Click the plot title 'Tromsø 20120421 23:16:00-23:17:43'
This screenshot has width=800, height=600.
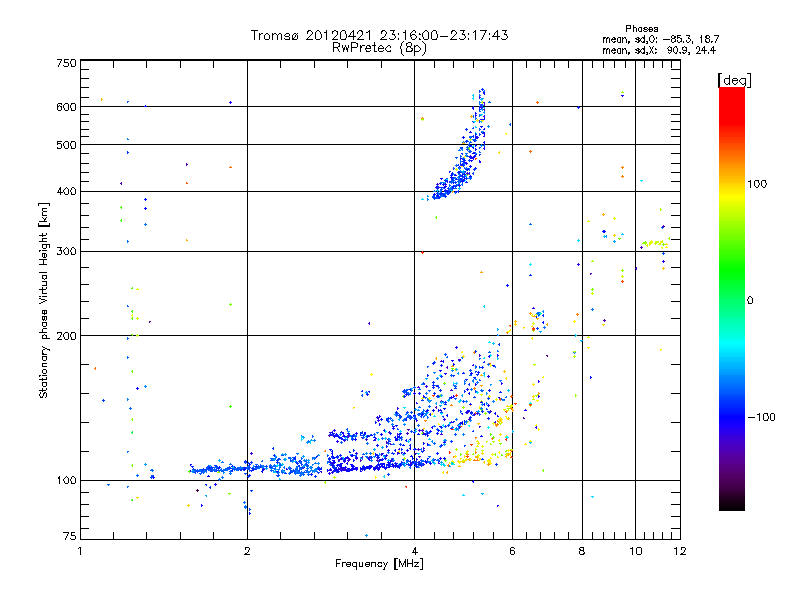click(379, 35)
